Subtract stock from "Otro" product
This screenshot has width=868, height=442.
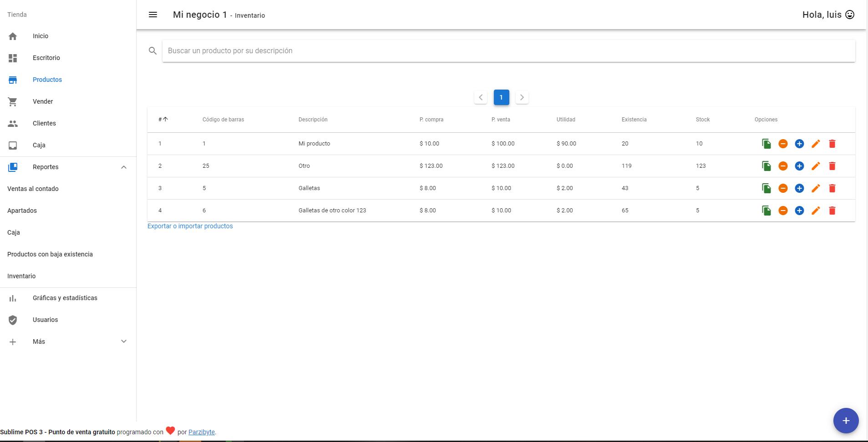tap(783, 166)
